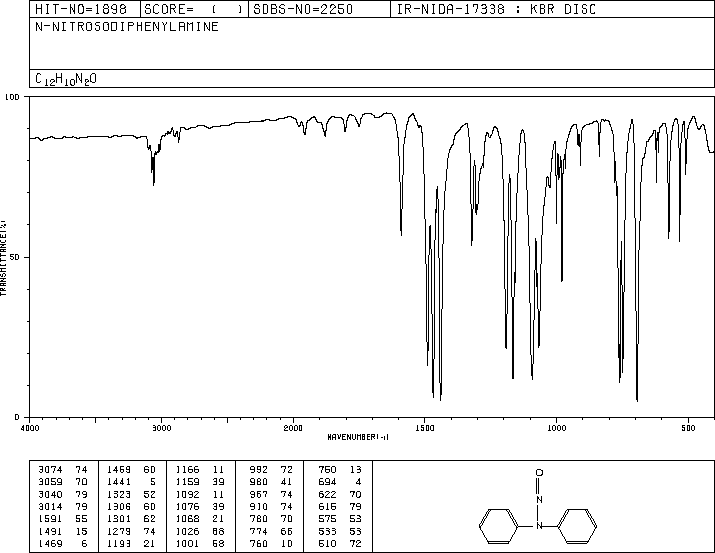Image resolution: width=715 pixels, height=553 pixels.
Task: Click the 3000 tick on wavenumber axis
Action: click(162, 428)
